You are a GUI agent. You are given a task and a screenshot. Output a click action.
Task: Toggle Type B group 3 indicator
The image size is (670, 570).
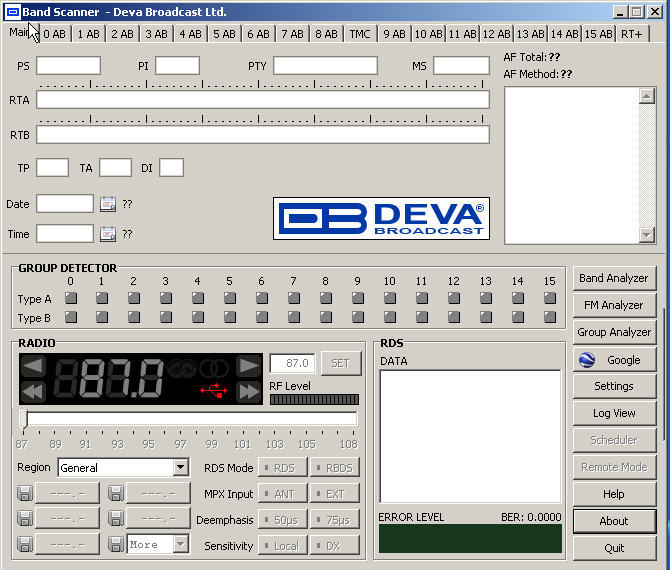click(x=166, y=317)
